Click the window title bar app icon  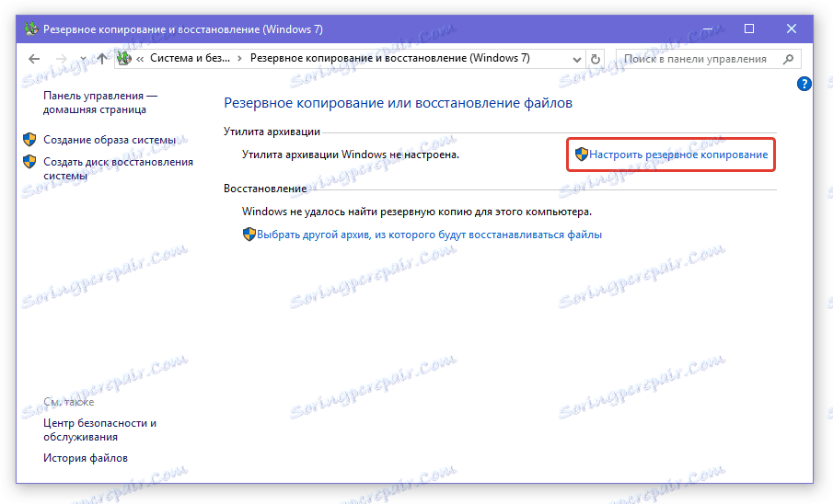click(31, 29)
